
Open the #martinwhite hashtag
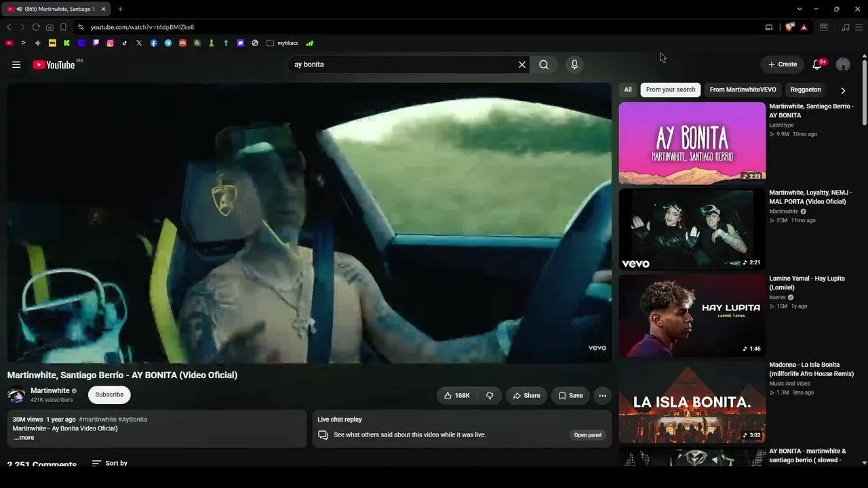(x=98, y=420)
